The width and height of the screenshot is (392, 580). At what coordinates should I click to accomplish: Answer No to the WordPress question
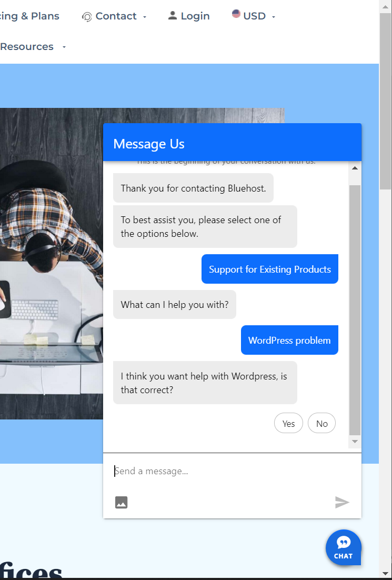tap(321, 423)
